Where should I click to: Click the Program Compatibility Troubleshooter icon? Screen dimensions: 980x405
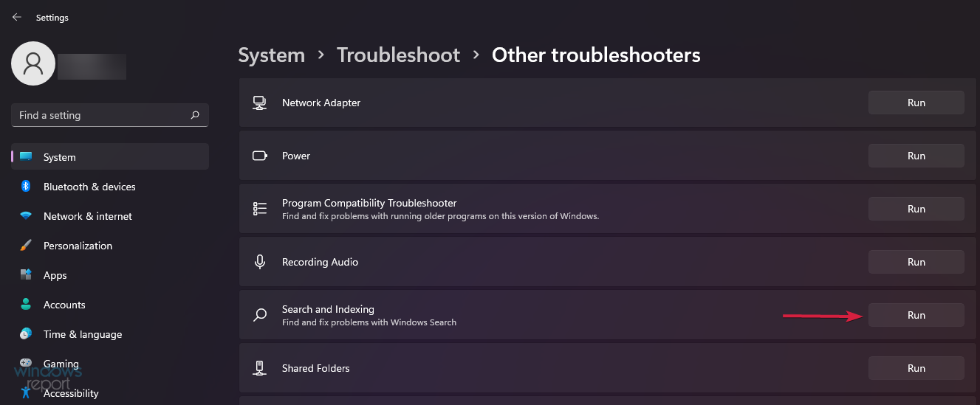click(260, 209)
